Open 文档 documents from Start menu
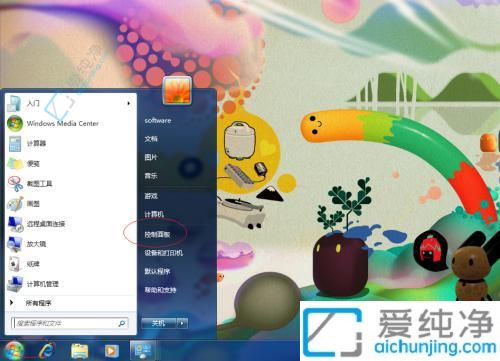Screen dimensions: 500x361 [151, 139]
